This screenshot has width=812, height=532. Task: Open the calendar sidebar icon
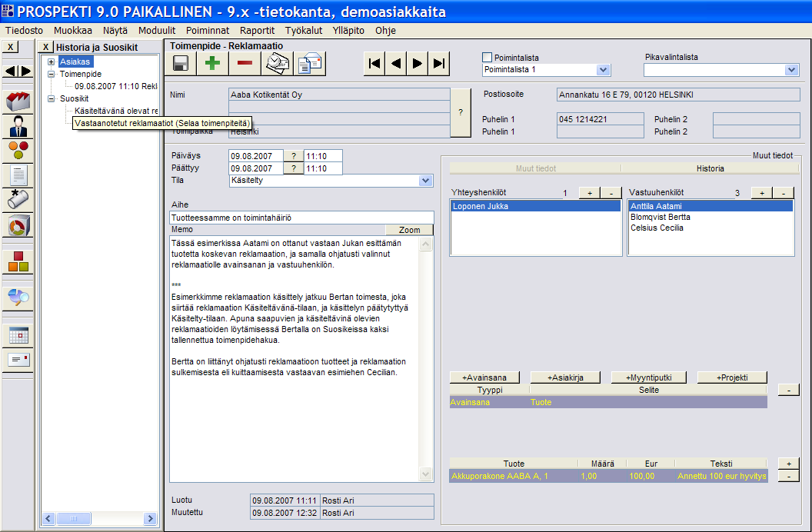point(18,335)
